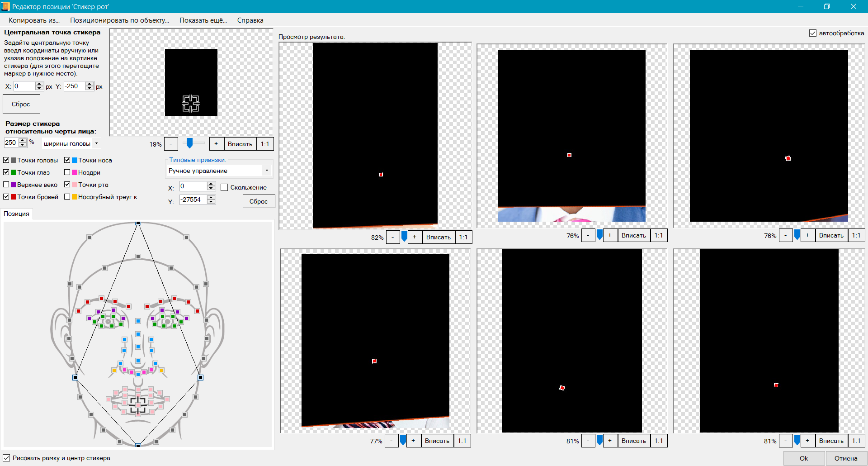Click the 19% zoom slider under the sticker preview
Screen dimensions: 868x466
click(x=190, y=143)
